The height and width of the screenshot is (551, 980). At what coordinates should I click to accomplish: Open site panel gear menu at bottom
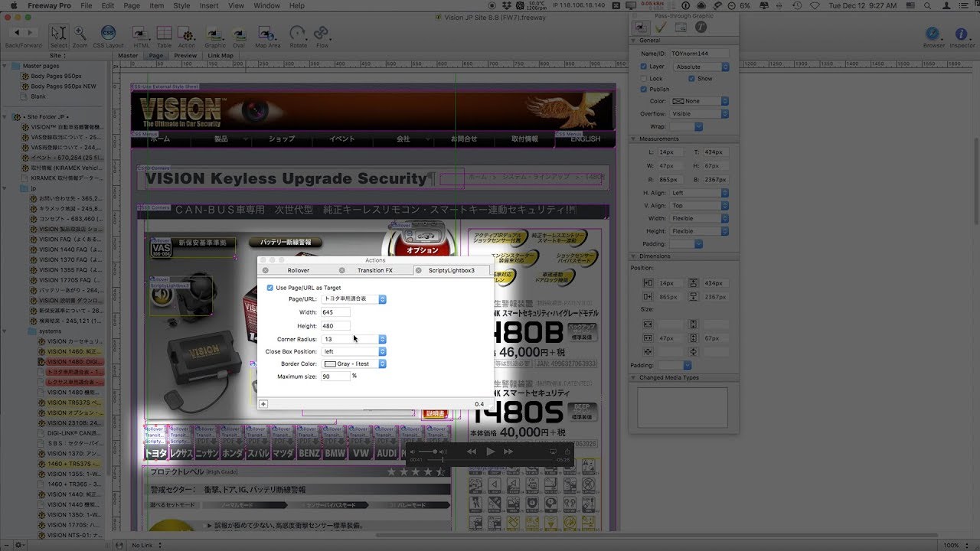pos(19,544)
